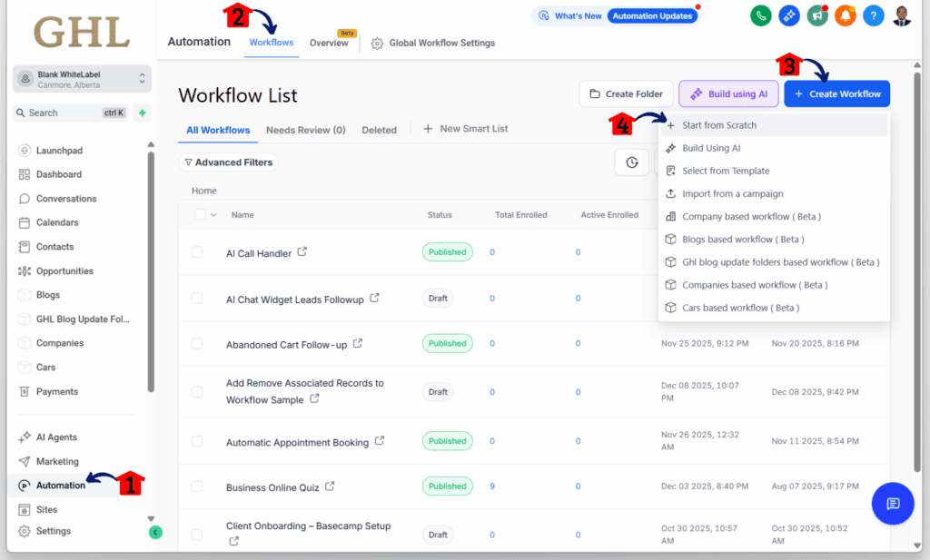Click the Build using AI button
The height and width of the screenshot is (560, 930).
pos(727,93)
